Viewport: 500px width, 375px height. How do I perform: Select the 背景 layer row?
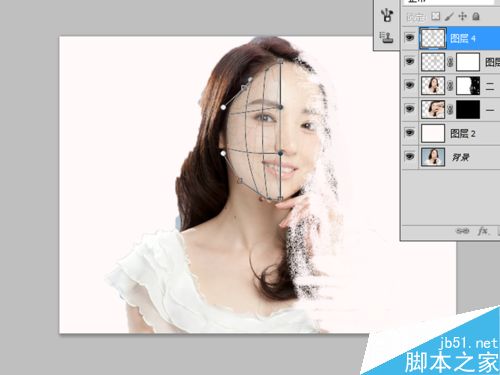[x=451, y=157]
